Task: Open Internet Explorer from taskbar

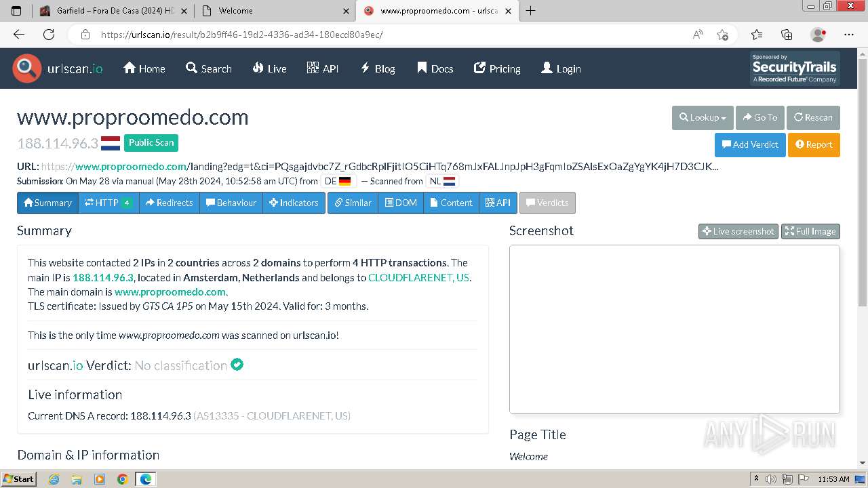Action: pos(54,479)
